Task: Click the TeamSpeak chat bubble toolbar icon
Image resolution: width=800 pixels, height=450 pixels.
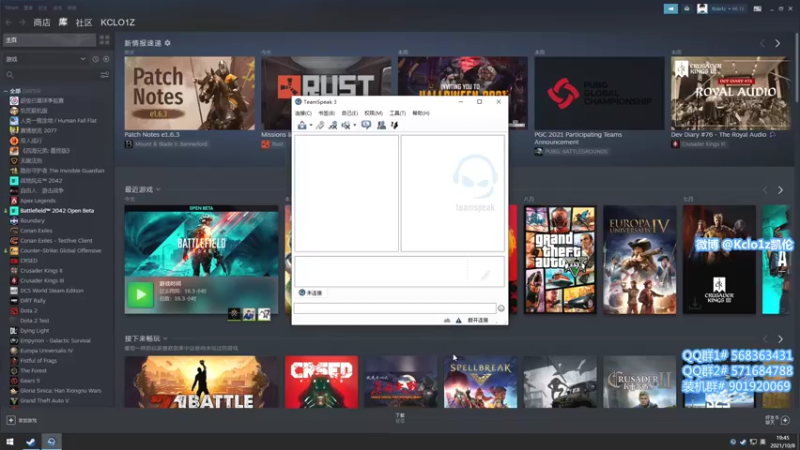Action: (366, 125)
